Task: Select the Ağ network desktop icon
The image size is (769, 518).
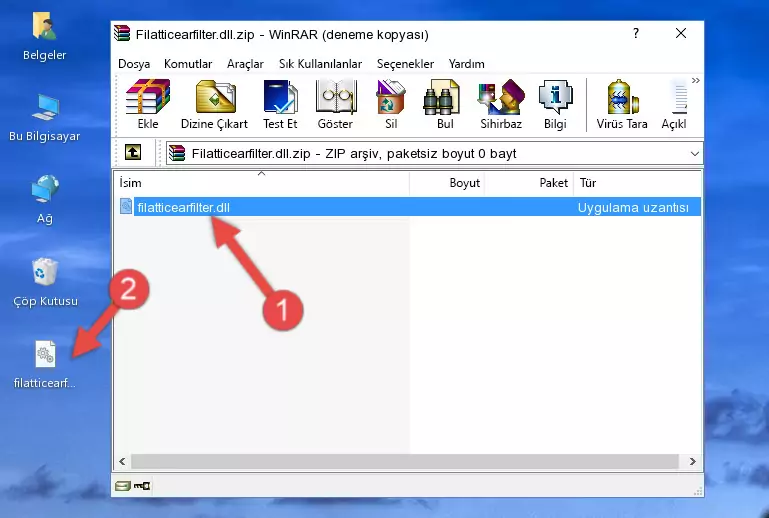Action: (x=45, y=200)
